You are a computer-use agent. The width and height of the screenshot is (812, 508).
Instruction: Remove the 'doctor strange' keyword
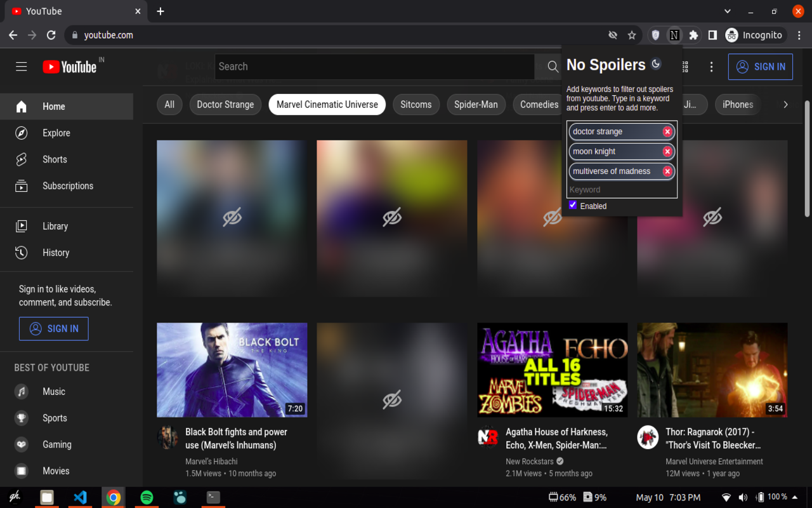667,131
